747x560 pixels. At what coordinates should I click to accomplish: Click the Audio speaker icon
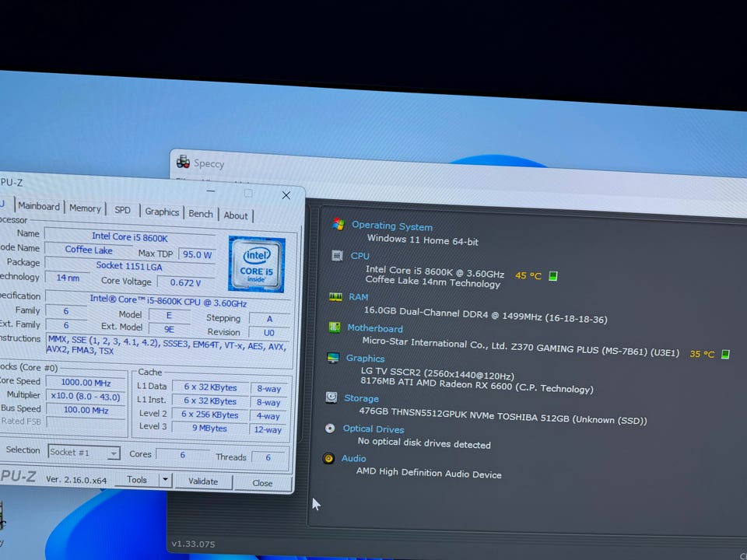[x=328, y=458]
